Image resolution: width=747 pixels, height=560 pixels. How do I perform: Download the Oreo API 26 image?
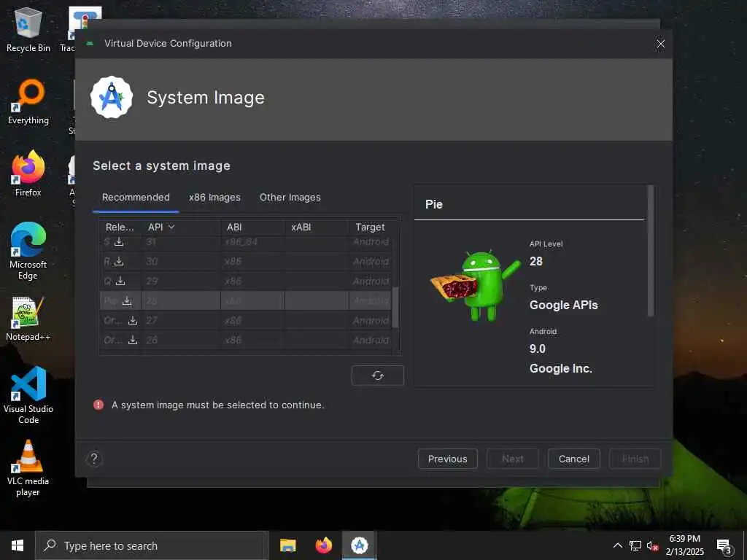pos(133,340)
